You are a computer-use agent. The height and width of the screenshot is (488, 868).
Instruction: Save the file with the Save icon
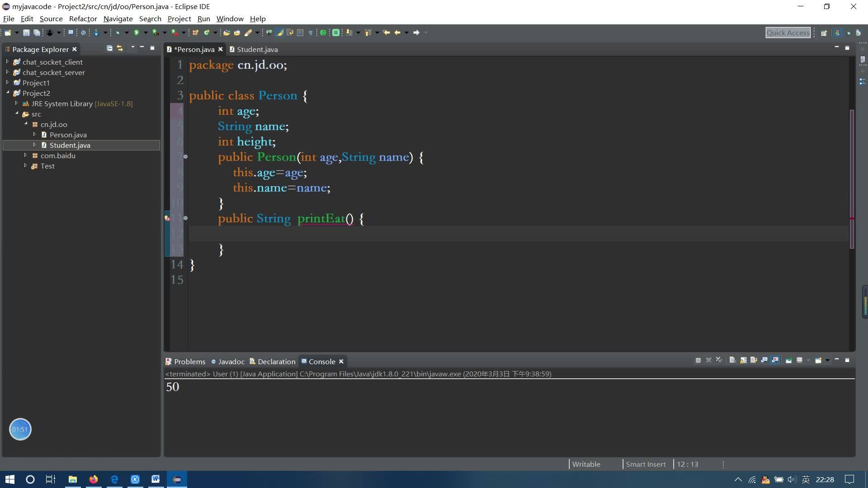point(26,33)
